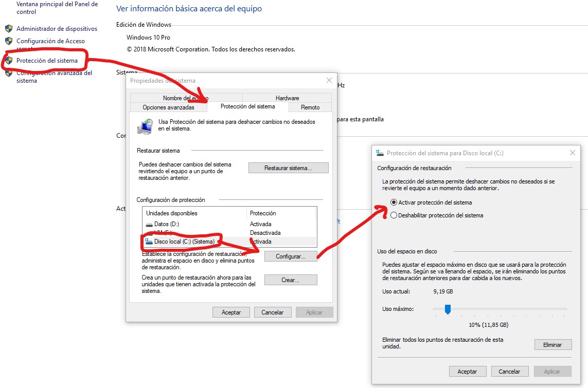This screenshot has width=588, height=388.
Task: Switch to Nombre del equipo tab
Action: point(186,98)
